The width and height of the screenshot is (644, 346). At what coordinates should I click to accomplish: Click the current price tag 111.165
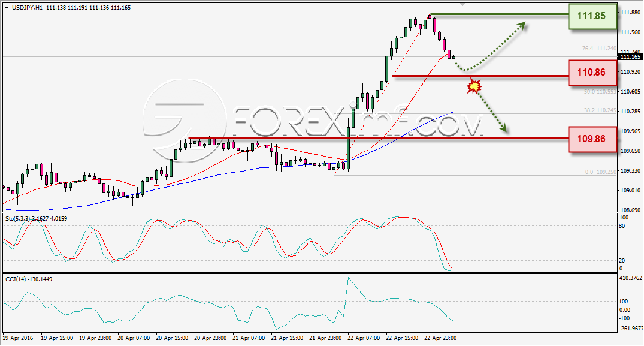pos(630,57)
